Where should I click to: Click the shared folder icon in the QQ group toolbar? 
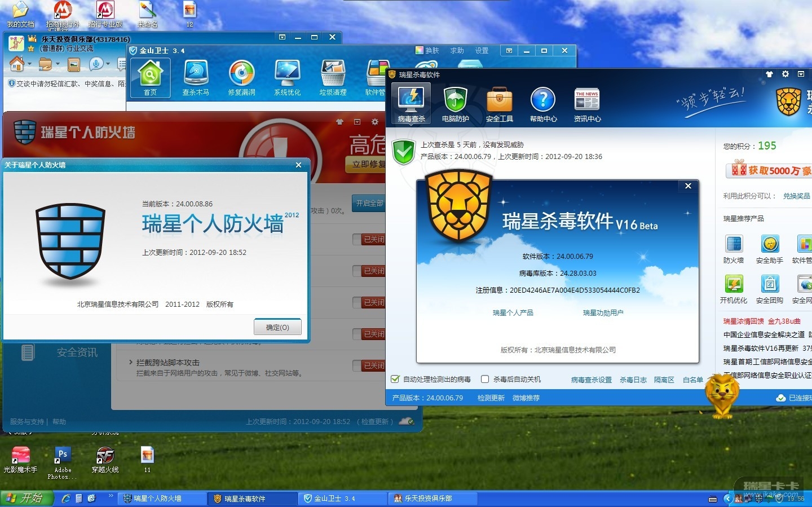pos(45,64)
